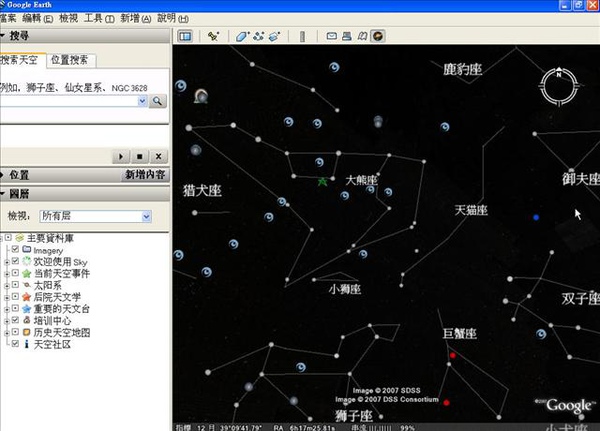The width and height of the screenshot is (600, 431).
Task: Switch to the 位置搜索 tab
Action: (x=70, y=60)
